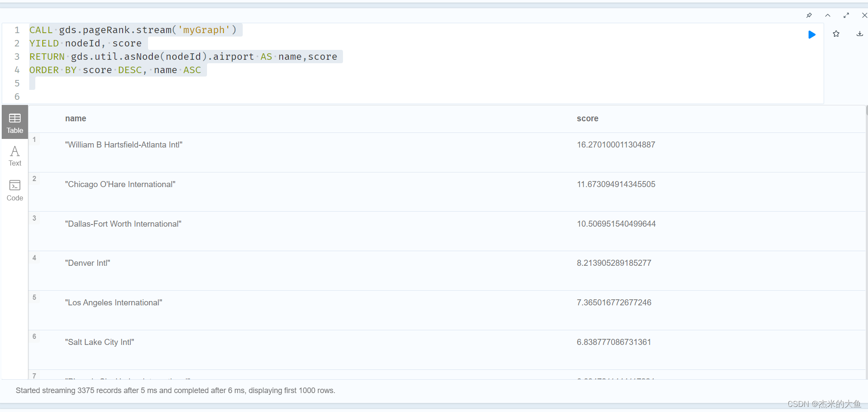868x412 pixels.
Task: Run the Cypher query with play button
Action: tap(812, 34)
